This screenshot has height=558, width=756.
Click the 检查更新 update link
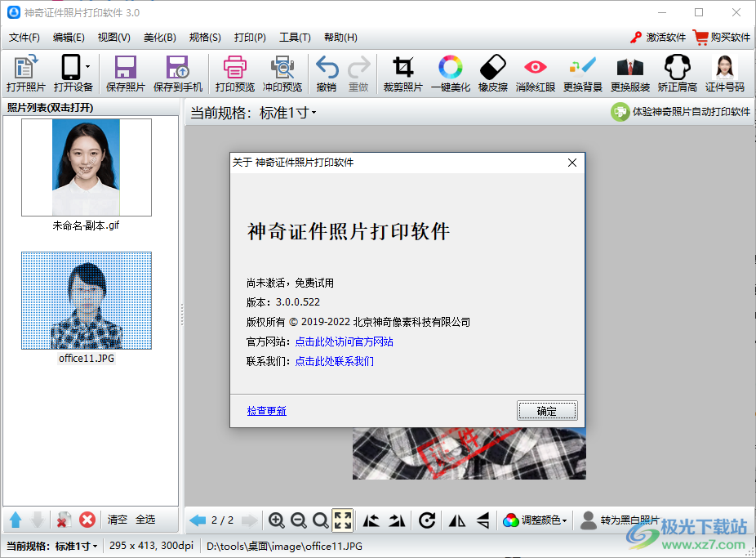(x=266, y=410)
